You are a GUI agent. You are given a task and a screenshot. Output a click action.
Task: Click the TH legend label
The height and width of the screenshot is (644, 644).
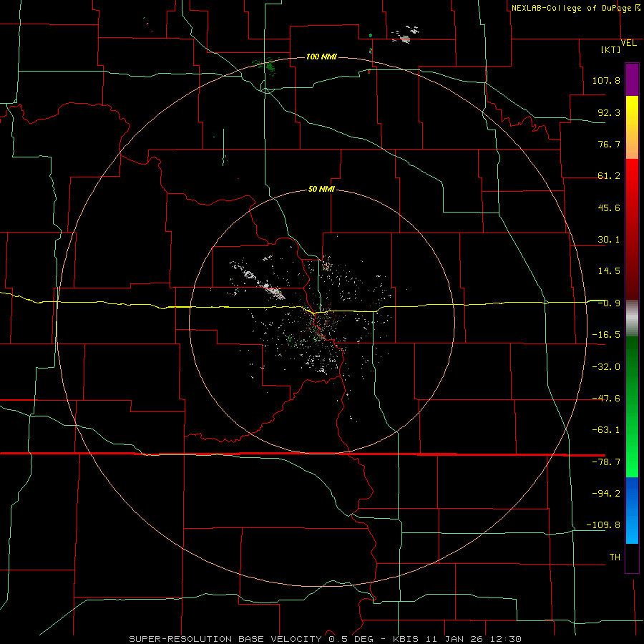(615, 557)
